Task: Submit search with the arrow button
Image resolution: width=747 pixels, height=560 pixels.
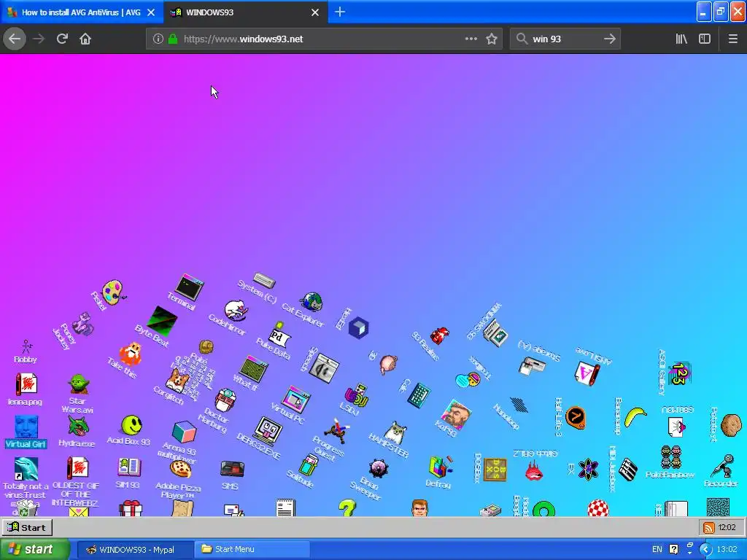Action: 609,39
